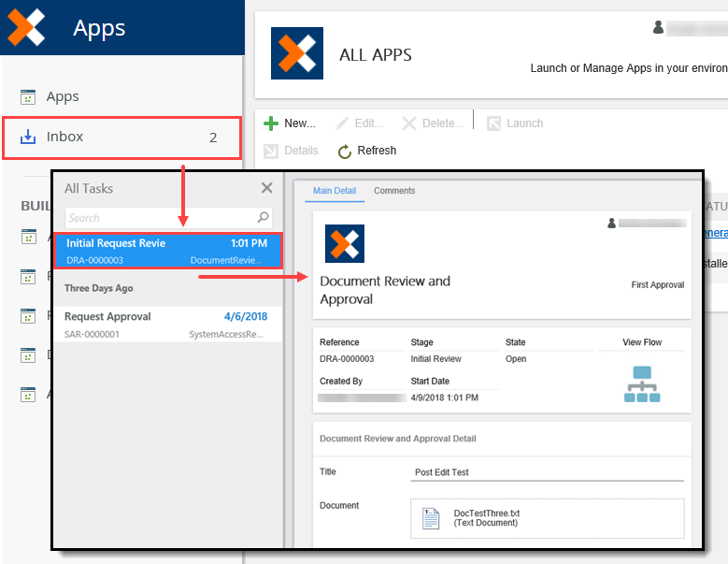Open the Request Approval task SAR-0000001
Screen dimensions: 728x564
[166, 325]
